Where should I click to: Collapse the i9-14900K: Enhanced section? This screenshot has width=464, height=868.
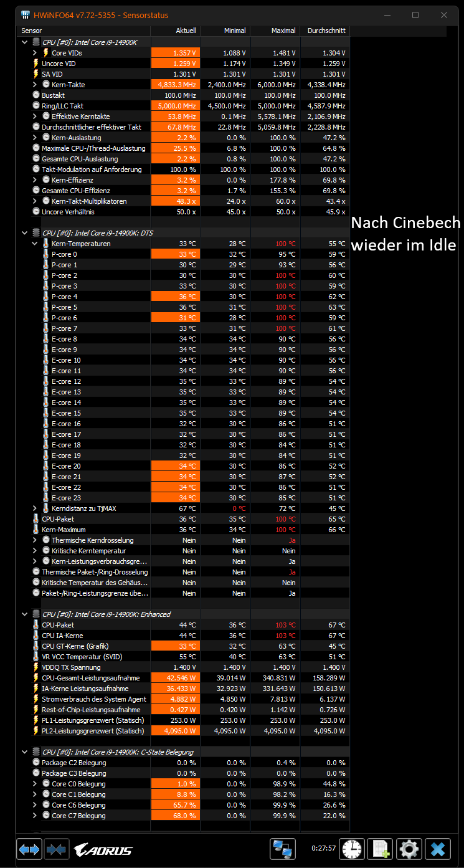pyautogui.click(x=25, y=614)
